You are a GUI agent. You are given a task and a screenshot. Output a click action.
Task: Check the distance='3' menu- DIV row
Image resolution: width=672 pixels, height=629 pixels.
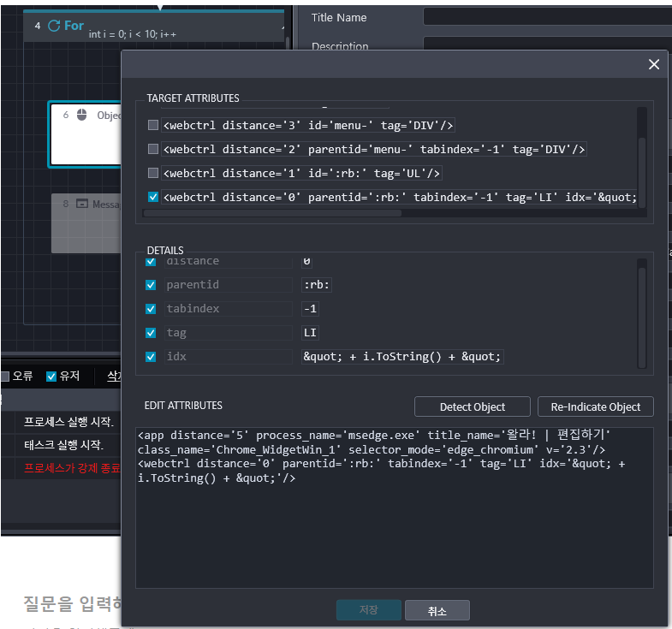tap(153, 125)
